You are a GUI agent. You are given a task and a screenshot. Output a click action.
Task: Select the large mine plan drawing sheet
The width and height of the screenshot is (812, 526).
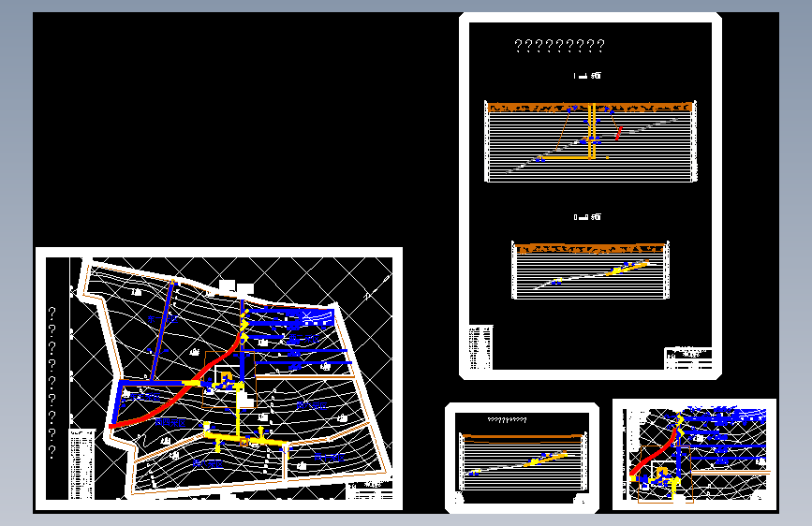pos(219,378)
